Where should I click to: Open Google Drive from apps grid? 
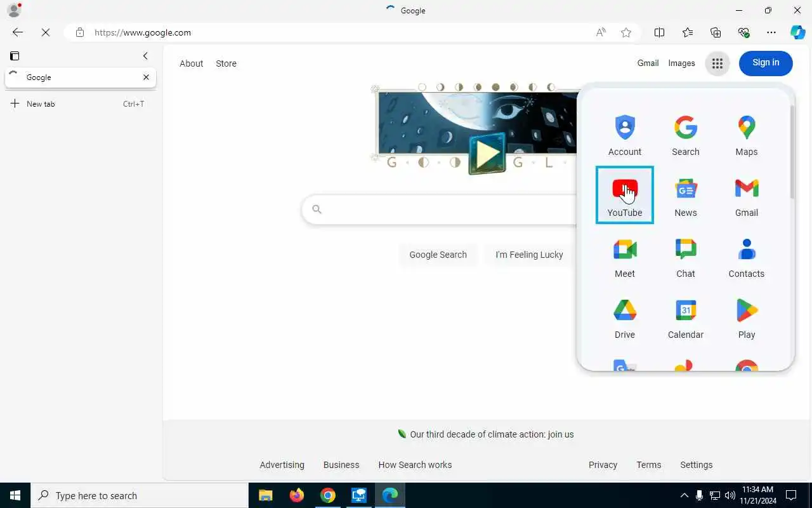pyautogui.click(x=625, y=317)
